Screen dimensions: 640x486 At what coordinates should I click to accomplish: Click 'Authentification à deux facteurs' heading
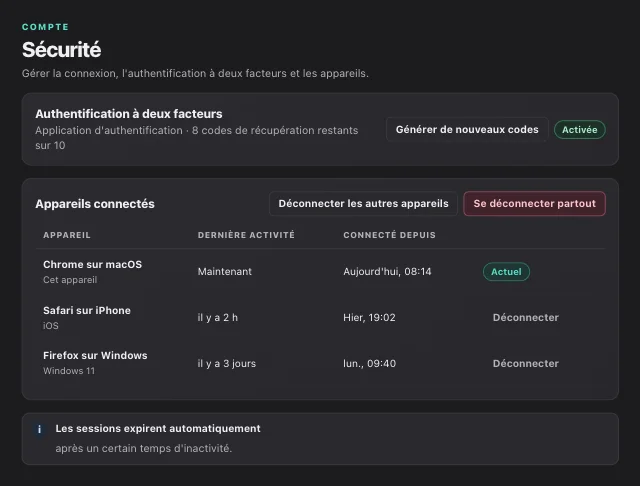pos(129,114)
